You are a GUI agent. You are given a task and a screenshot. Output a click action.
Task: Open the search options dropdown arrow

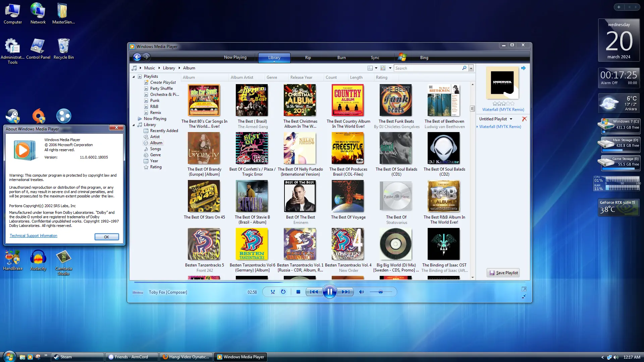click(x=471, y=68)
